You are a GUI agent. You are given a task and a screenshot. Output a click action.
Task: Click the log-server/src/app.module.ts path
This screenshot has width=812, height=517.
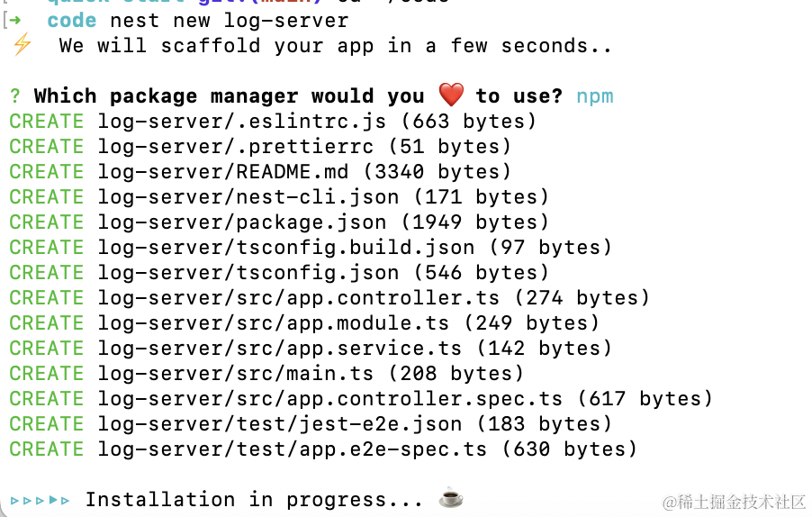[275, 322]
